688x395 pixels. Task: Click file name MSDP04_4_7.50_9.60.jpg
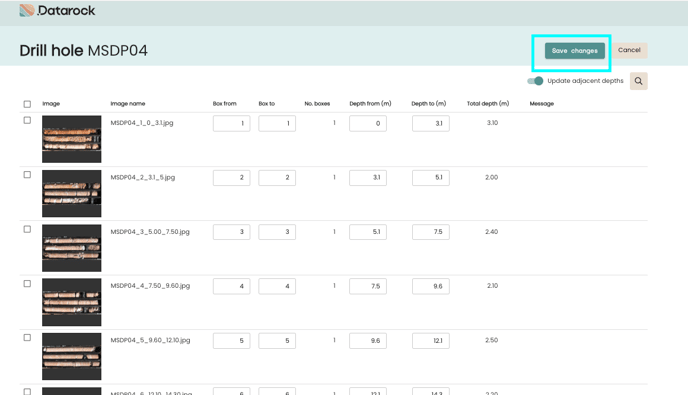point(150,286)
